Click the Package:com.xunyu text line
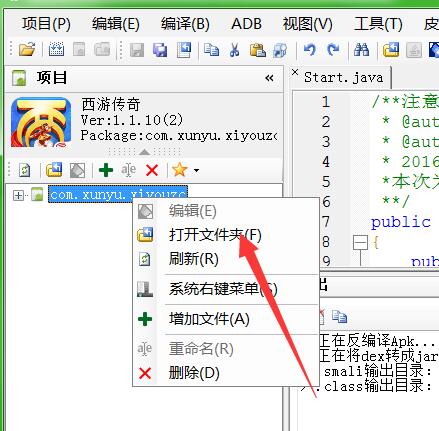 point(179,136)
